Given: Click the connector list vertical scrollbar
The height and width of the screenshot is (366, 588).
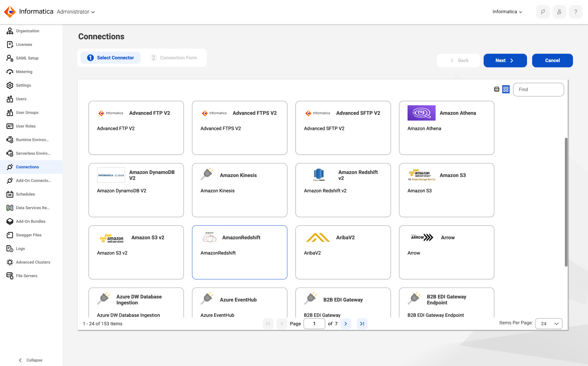Looking at the screenshot, I should 566,202.
